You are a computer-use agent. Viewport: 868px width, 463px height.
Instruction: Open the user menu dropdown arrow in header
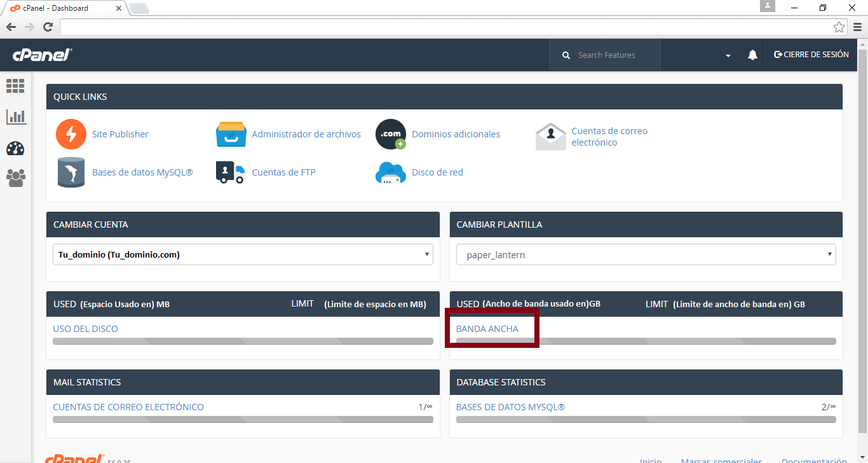pyautogui.click(x=728, y=56)
